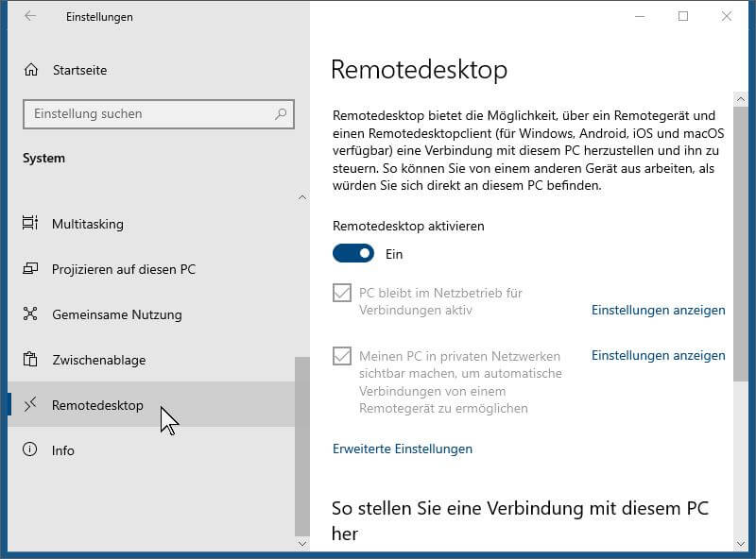Click into the Einstellung suchen field

pyautogui.click(x=159, y=114)
